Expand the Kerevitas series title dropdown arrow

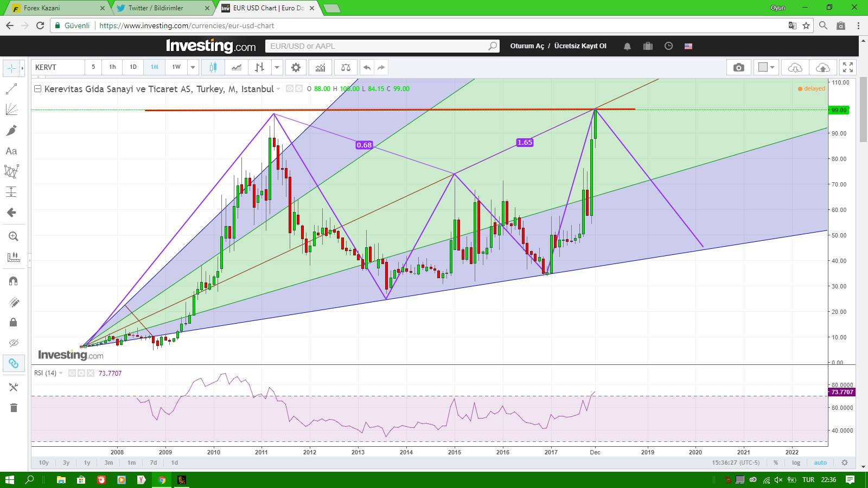(x=279, y=89)
